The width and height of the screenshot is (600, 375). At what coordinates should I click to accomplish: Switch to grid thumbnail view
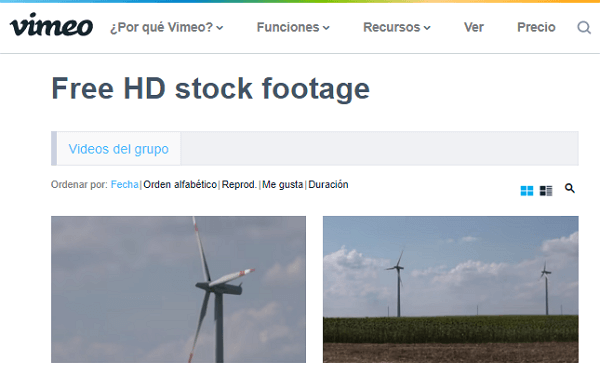(x=527, y=191)
